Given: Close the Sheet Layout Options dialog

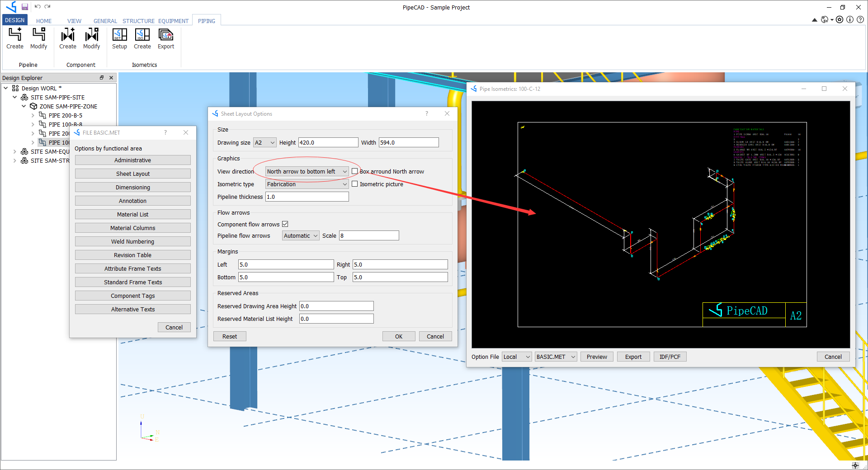Looking at the screenshot, I should tap(447, 114).
